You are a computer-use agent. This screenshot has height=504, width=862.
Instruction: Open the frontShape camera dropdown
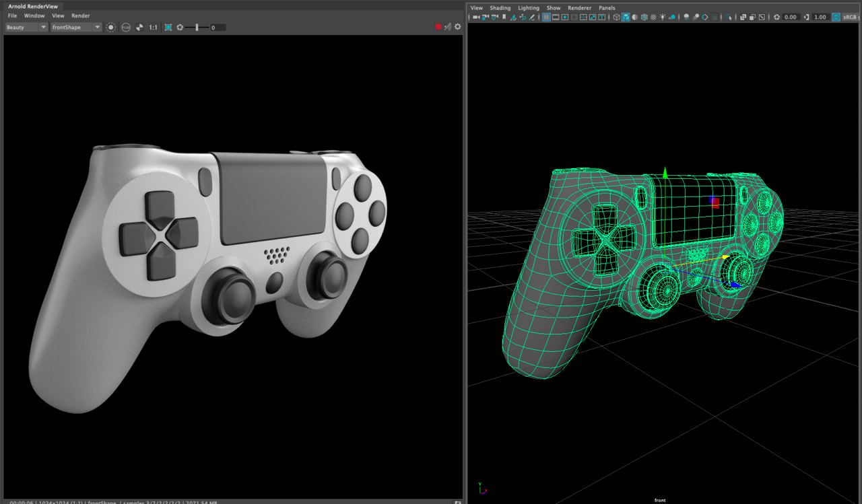76,27
